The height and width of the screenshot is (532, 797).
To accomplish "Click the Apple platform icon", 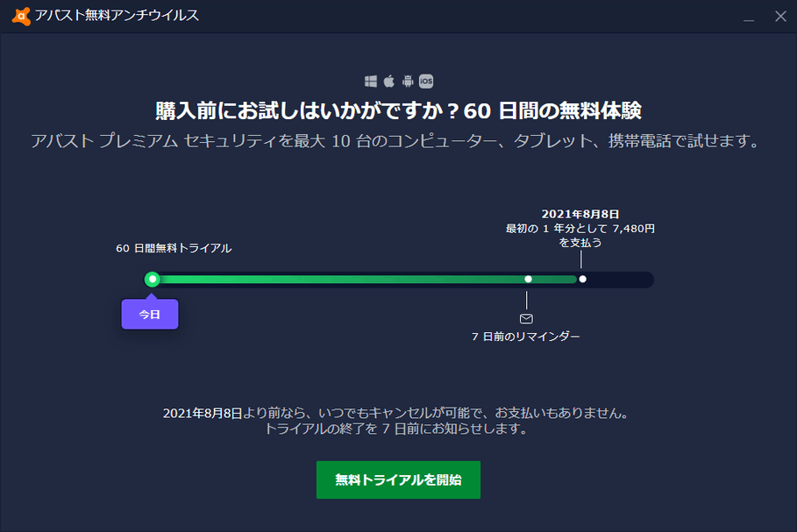I will [389, 82].
